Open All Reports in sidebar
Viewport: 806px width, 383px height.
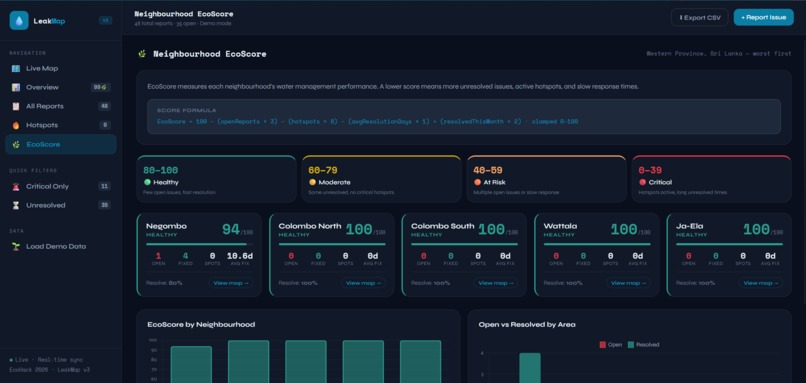click(61, 106)
